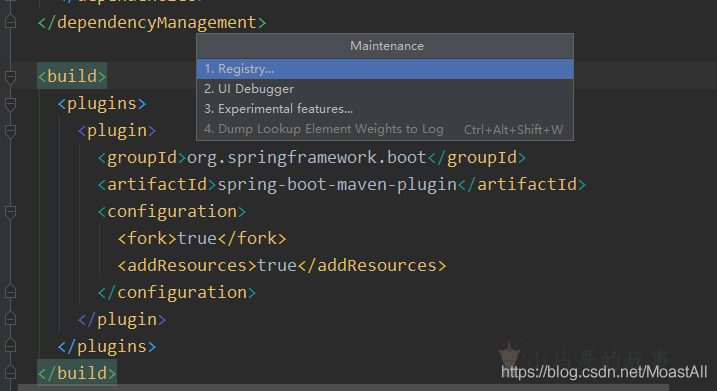Click fold marker at closing build tag
The width and height of the screenshot is (717, 391).
click(x=10, y=373)
